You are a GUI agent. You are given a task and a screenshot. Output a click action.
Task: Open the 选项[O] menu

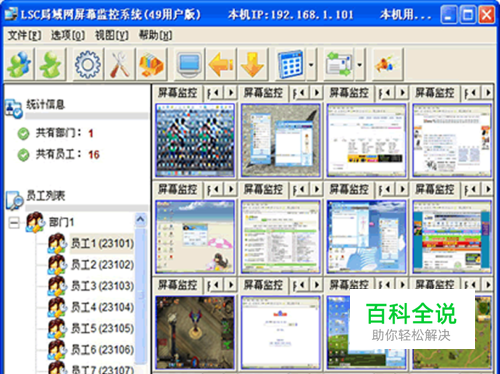click(68, 35)
